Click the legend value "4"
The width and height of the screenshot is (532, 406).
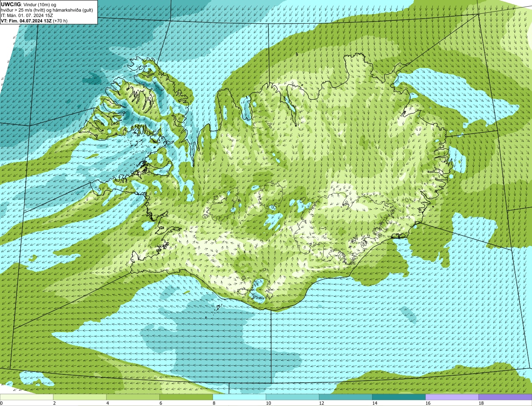click(107, 403)
